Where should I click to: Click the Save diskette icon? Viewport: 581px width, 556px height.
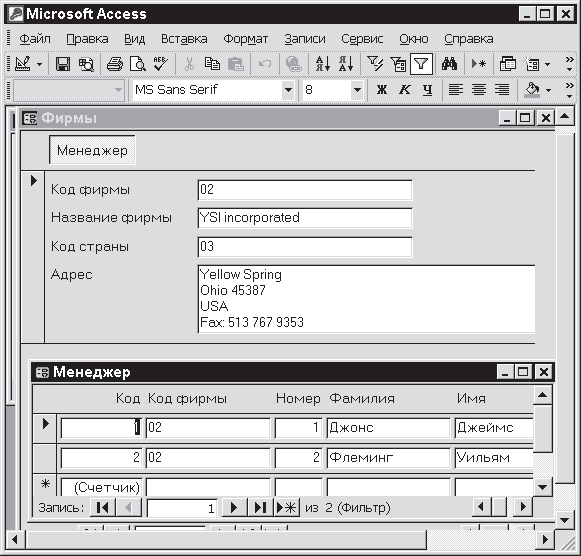[63, 64]
